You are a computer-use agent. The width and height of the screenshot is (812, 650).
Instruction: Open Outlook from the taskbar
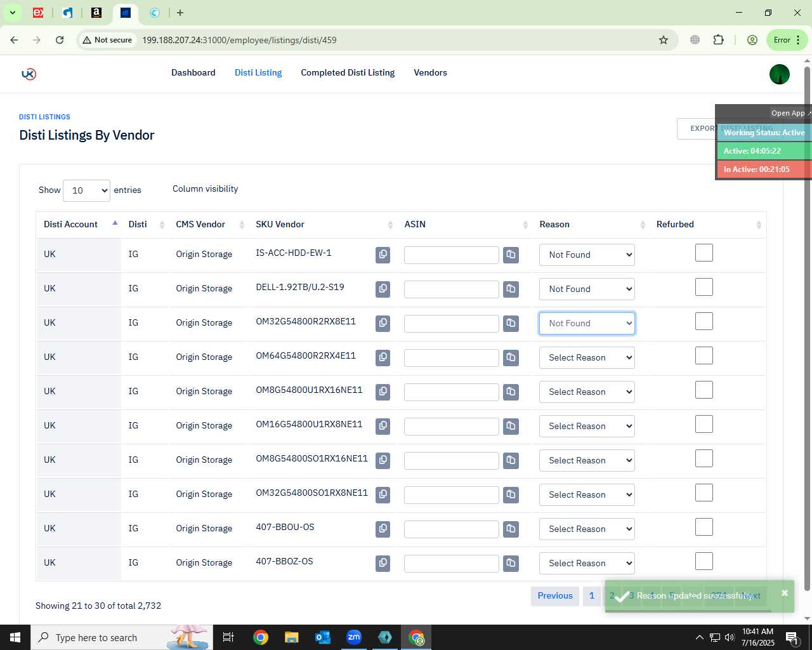[x=322, y=637]
